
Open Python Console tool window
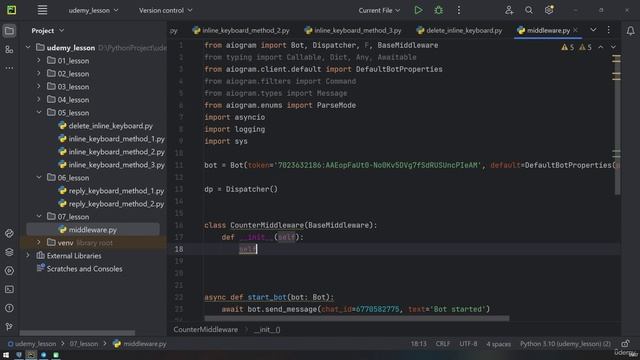coord(9,233)
